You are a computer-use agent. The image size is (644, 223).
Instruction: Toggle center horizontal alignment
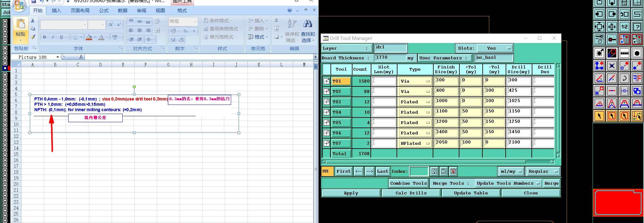click(139, 30)
